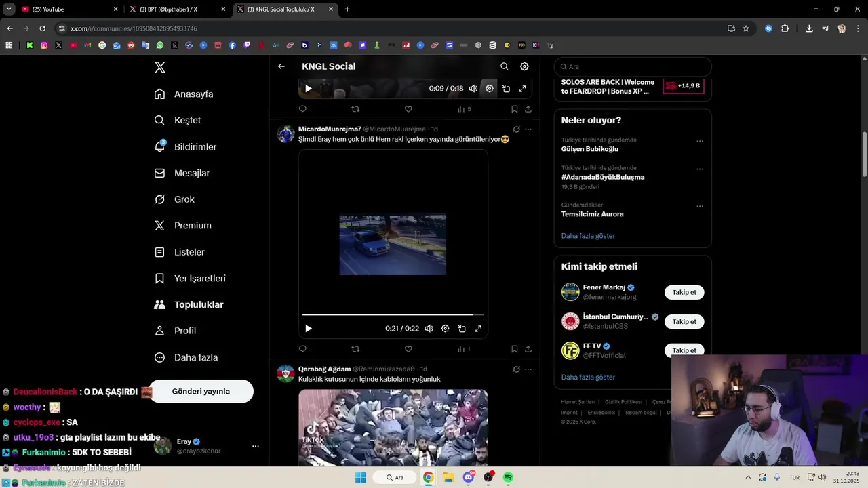Expand Daha fazla sidebar menu

tap(186, 357)
